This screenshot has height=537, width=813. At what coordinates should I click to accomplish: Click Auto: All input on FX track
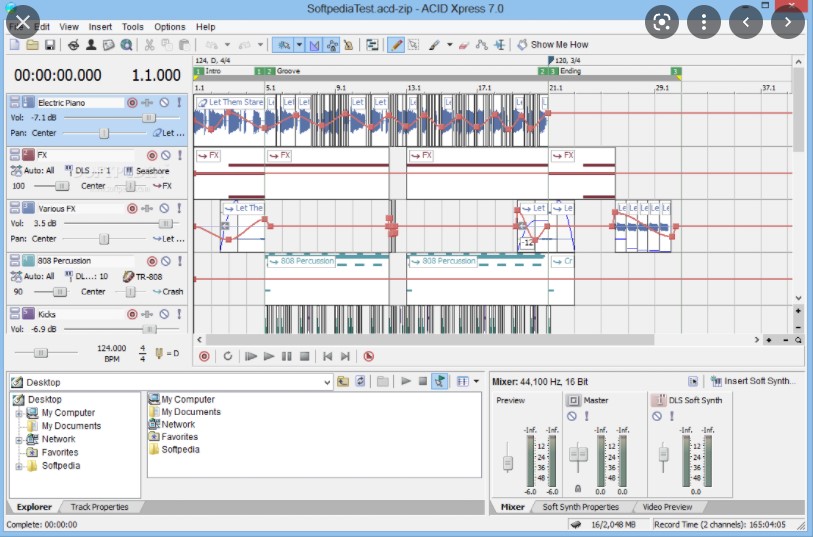coord(33,171)
